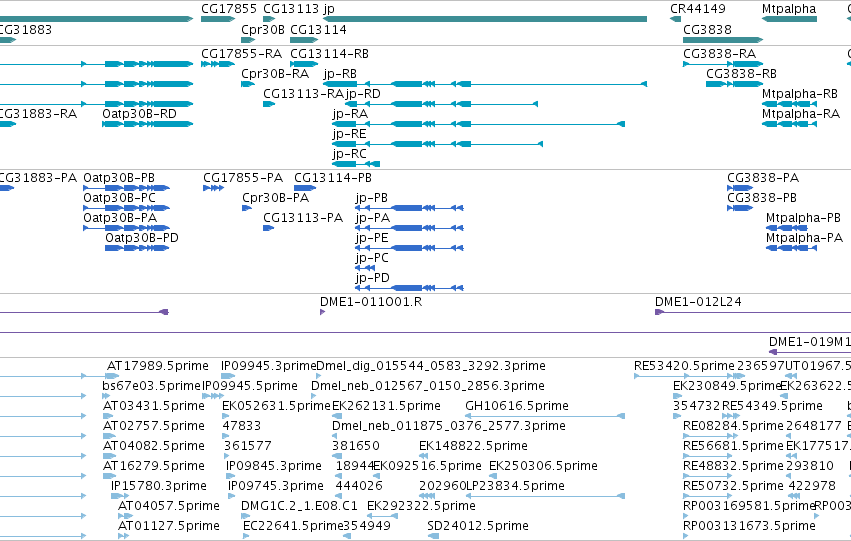Select protein jp-PD label
The width and height of the screenshot is (851, 541).
(x=372, y=278)
